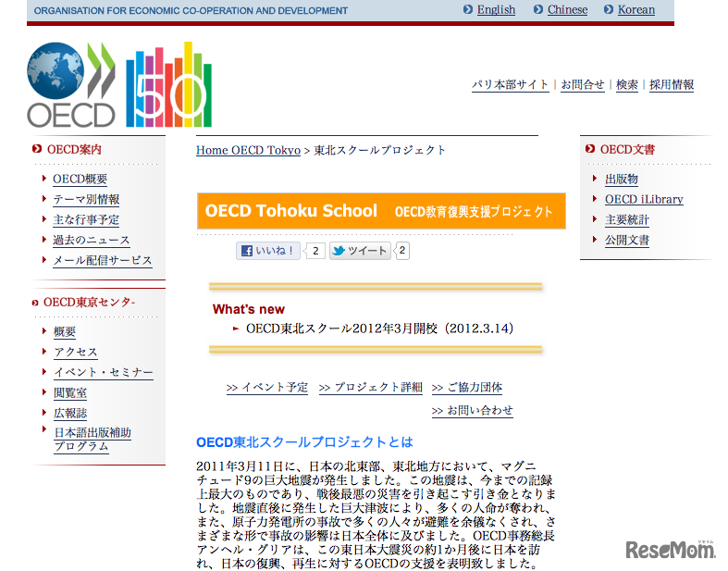Viewport: 728px width, 571px height.
Task: Open OECD iLibrary link
Action: pos(644,199)
